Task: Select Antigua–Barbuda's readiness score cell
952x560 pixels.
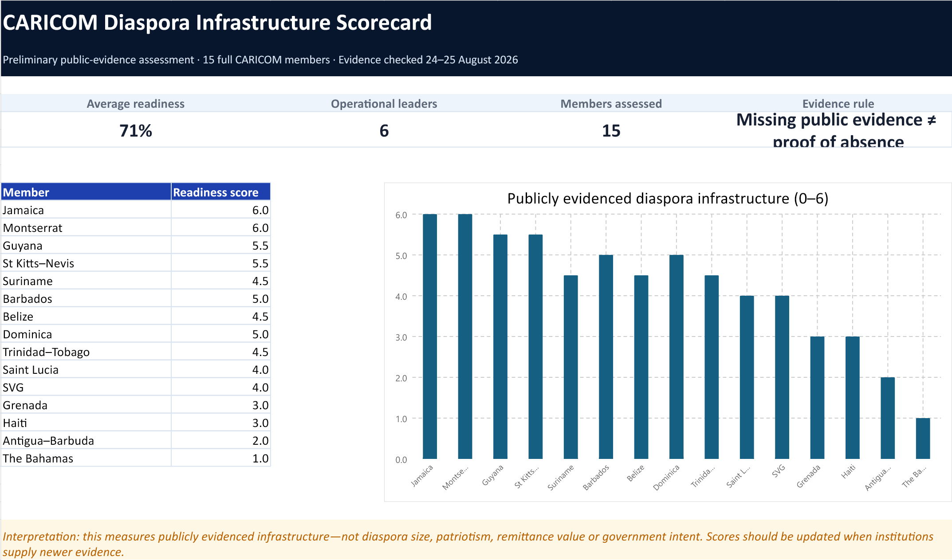Action: tap(221, 440)
